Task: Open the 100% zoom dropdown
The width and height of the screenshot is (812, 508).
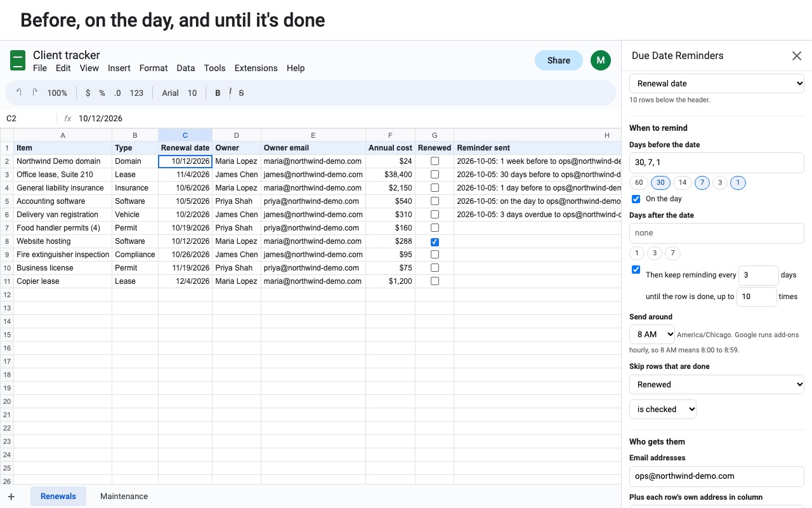Action: pyautogui.click(x=57, y=93)
